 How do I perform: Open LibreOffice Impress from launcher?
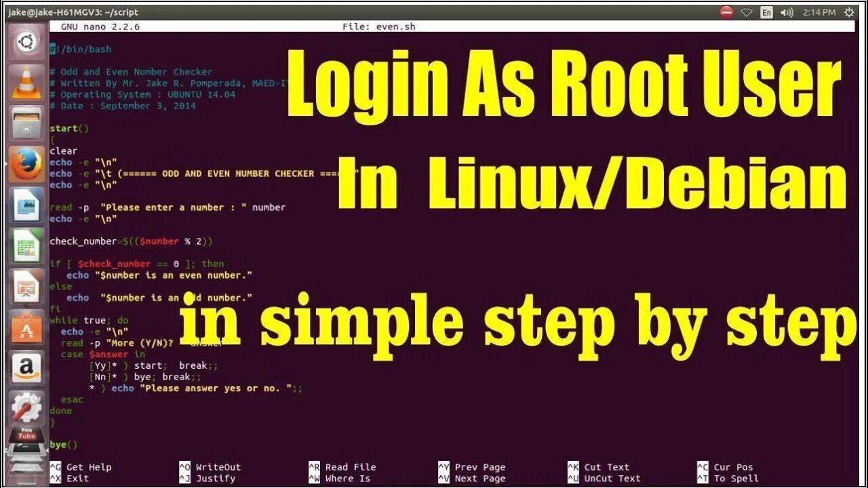pyautogui.click(x=26, y=286)
